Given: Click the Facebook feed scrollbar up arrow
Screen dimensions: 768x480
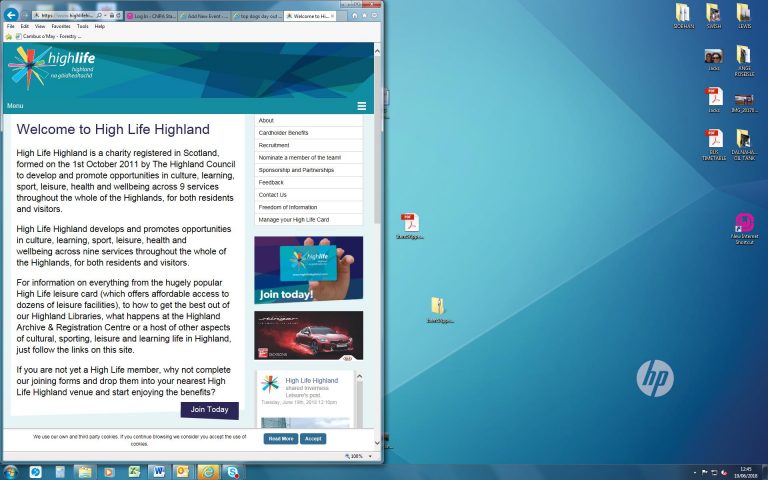Looking at the screenshot, I should click(x=359, y=377).
